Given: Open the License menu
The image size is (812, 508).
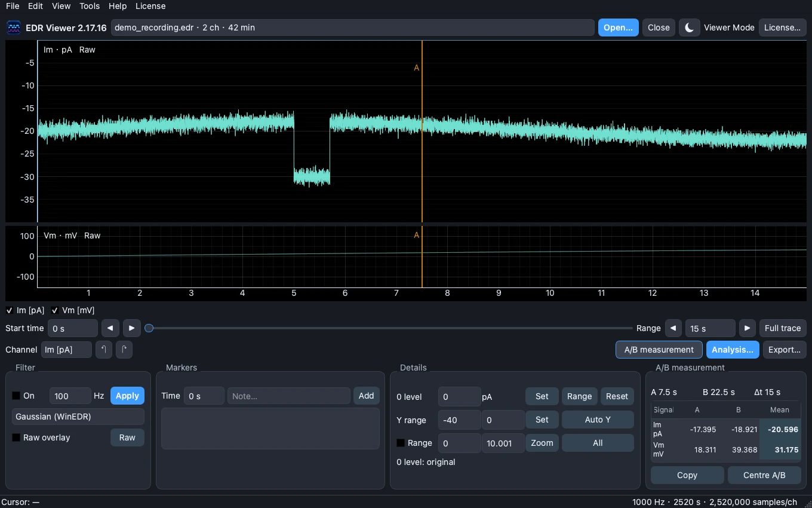Looking at the screenshot, I should coord(150,6).
